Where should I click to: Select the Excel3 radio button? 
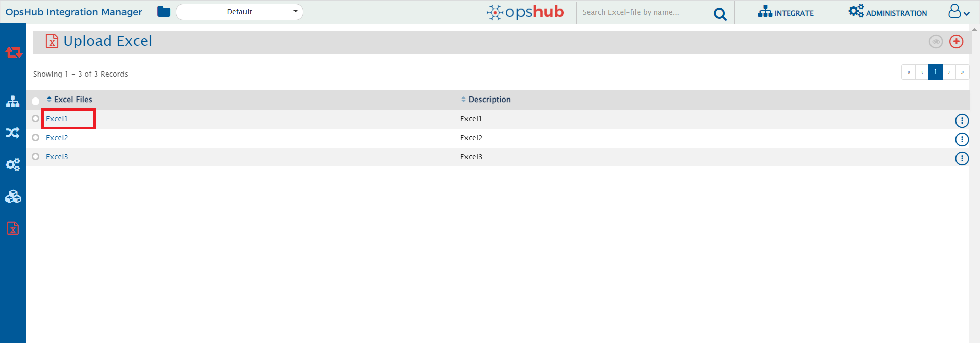35,157
